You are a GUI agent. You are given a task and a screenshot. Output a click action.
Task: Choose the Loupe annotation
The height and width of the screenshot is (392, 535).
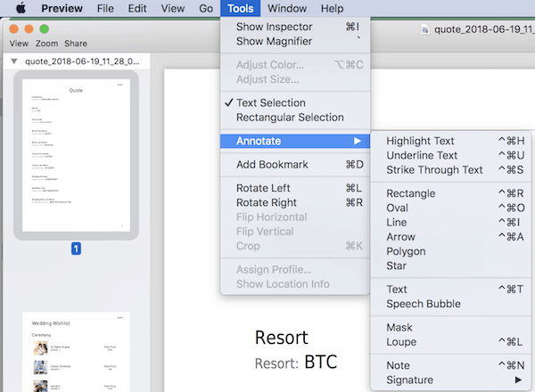[451, 342]
